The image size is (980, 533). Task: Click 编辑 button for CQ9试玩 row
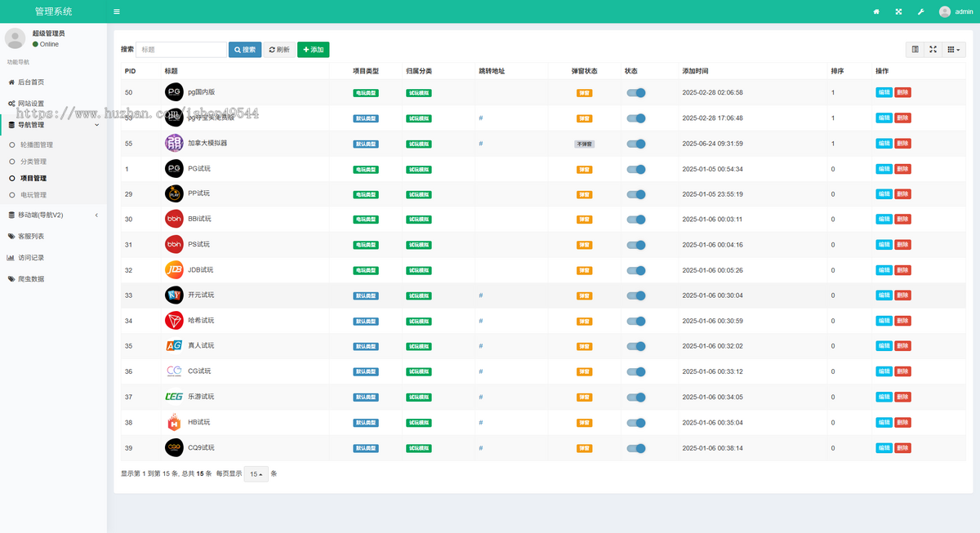[884, 448]
